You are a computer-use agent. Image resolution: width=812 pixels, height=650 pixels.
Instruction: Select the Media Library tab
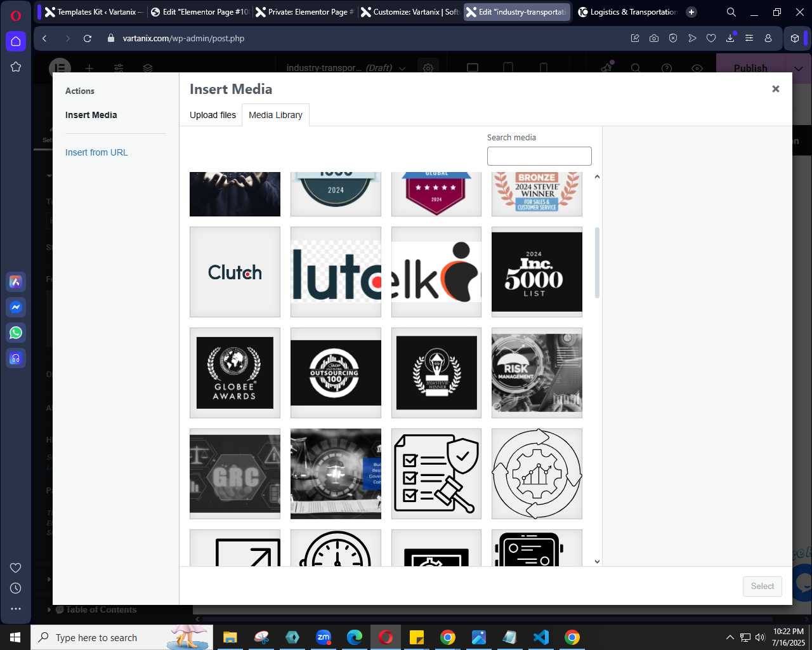coord(275,115)
